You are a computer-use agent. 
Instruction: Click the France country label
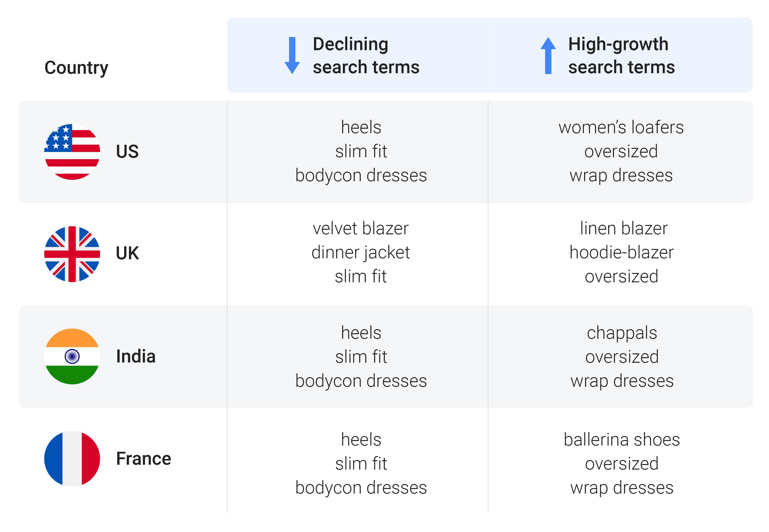[x=143, y=459]
